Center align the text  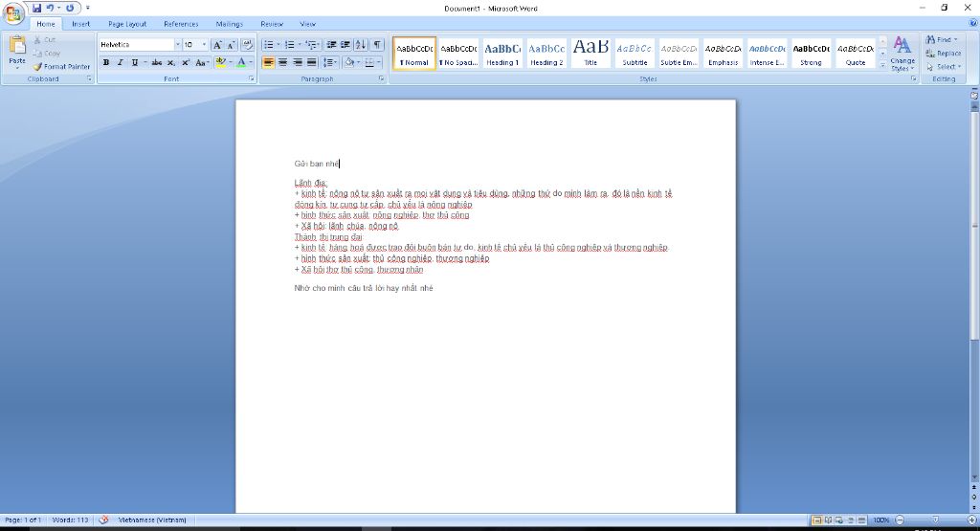pos(283,62)
